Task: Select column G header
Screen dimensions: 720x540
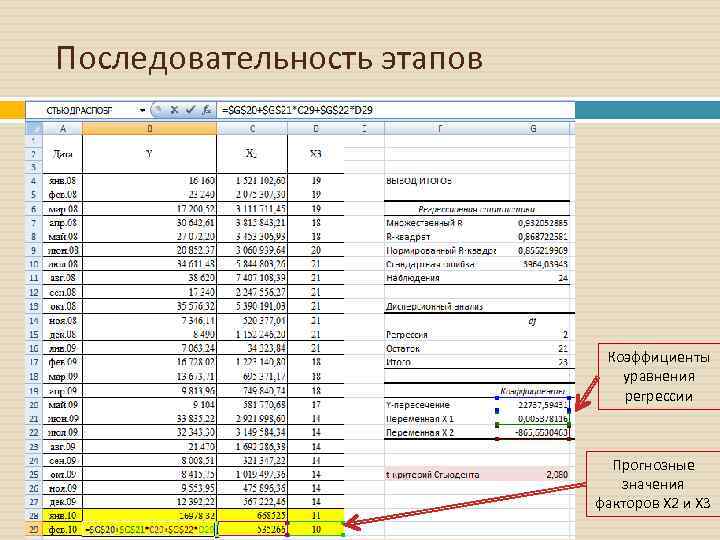Action: pyautogui.click(x=533, y=129)
